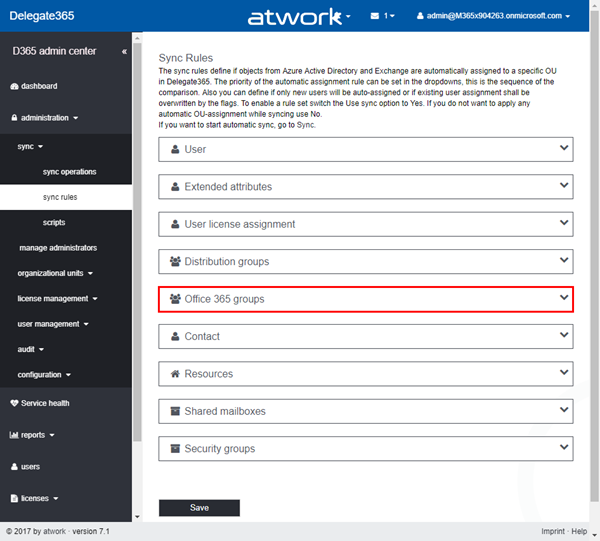600x541 pixels.
Task: Expand the Contact section chevron
Action: pos(564,335)
